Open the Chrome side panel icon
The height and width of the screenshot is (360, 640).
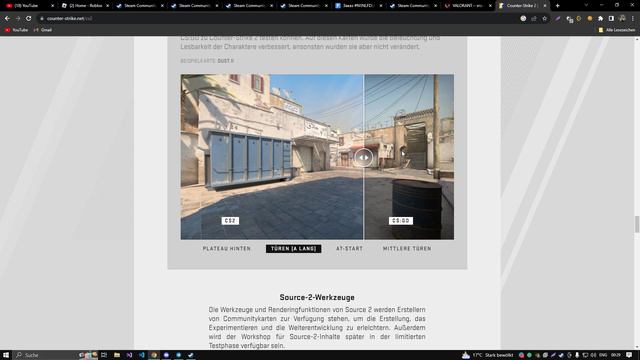click(611, 18)
